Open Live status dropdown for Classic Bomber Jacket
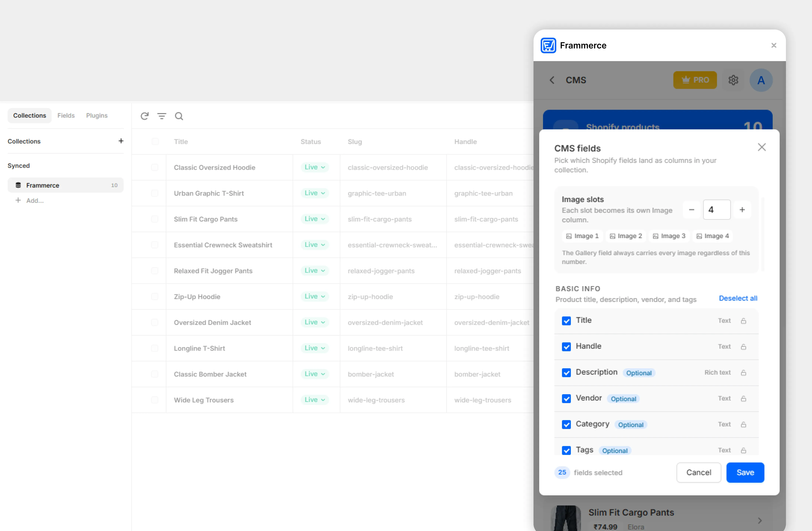This screenshot has height=531, width=812. [315, 374]
